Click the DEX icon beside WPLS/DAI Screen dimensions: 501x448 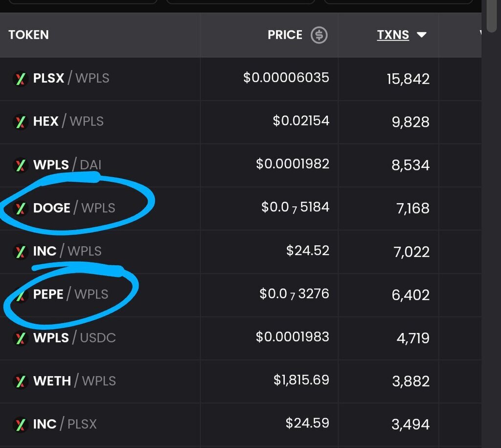(x=20, y=165)
